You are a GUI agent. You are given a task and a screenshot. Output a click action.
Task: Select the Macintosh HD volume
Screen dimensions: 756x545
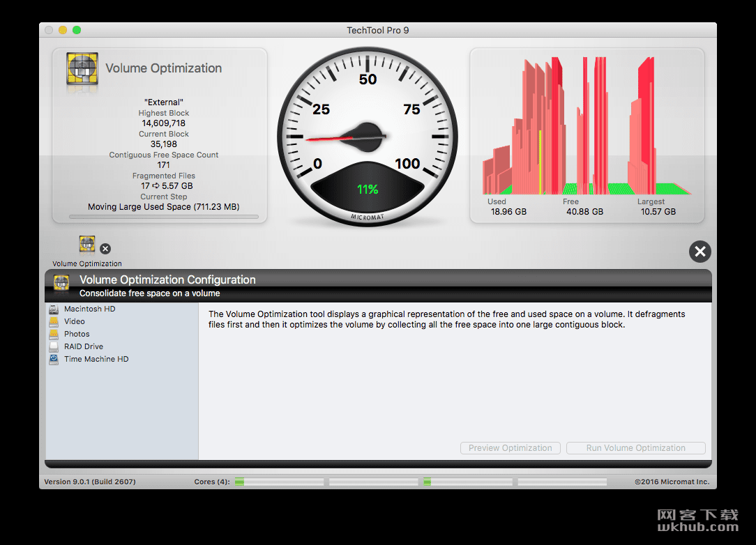pyautogui.click(x=122, y=309)
